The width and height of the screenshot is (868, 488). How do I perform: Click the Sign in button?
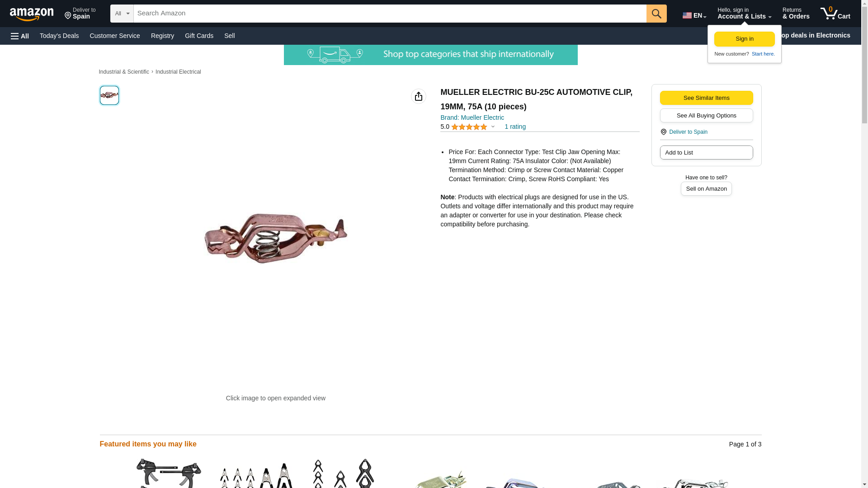744,39
